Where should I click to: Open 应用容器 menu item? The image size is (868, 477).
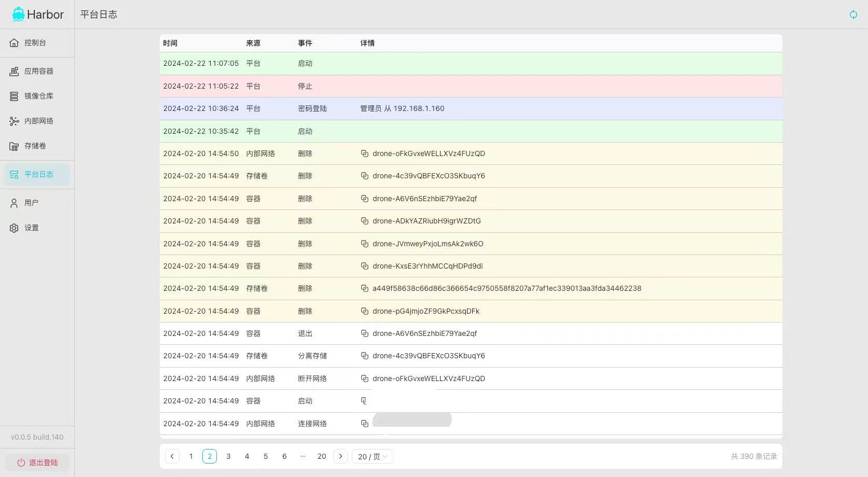point(37,72)
